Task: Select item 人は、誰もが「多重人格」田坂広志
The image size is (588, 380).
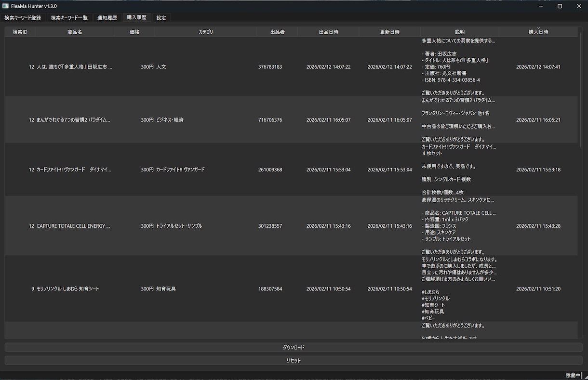Action: [74, 67]
